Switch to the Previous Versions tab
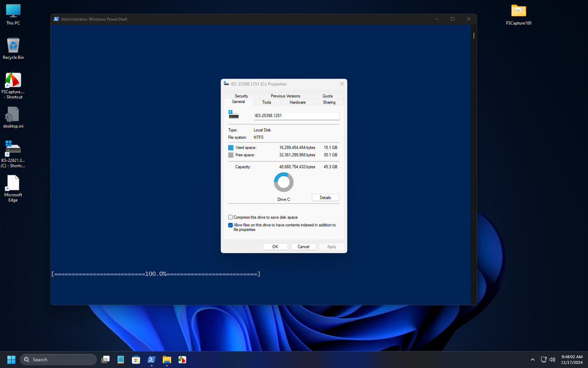Screen dimensions: 588x368 coord(285,96)
